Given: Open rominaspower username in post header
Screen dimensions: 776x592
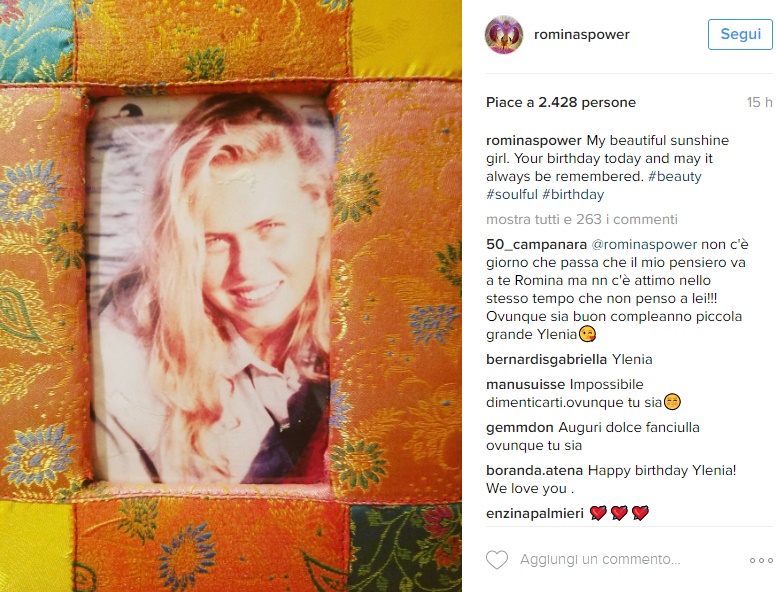Looking at the screenshot, I should point(582,35).
